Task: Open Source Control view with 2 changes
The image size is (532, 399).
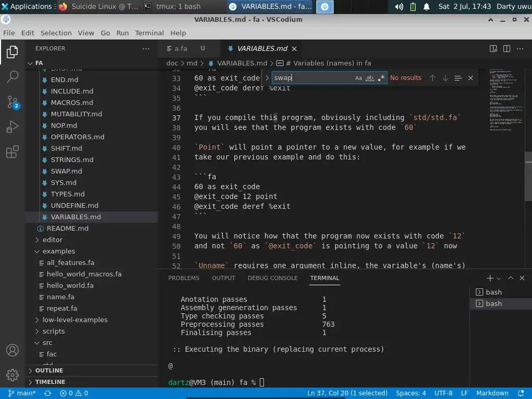Action: [13, 102]
